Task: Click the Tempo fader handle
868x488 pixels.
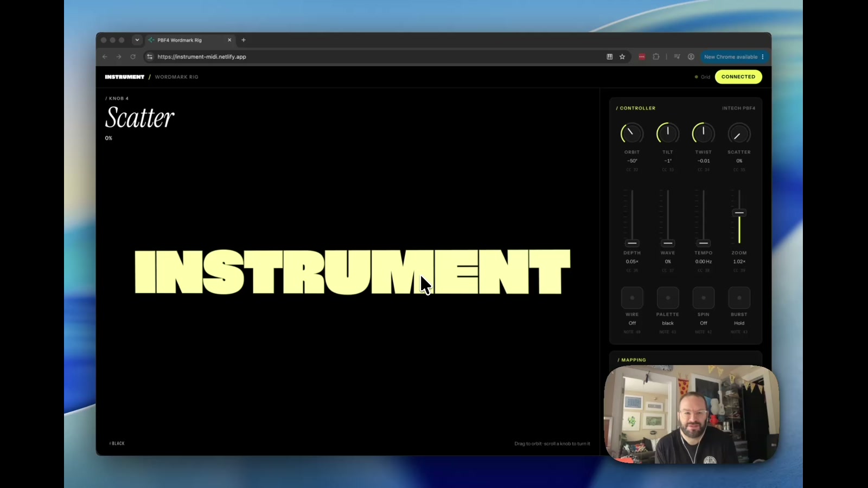Action: [x=704, y=243]
